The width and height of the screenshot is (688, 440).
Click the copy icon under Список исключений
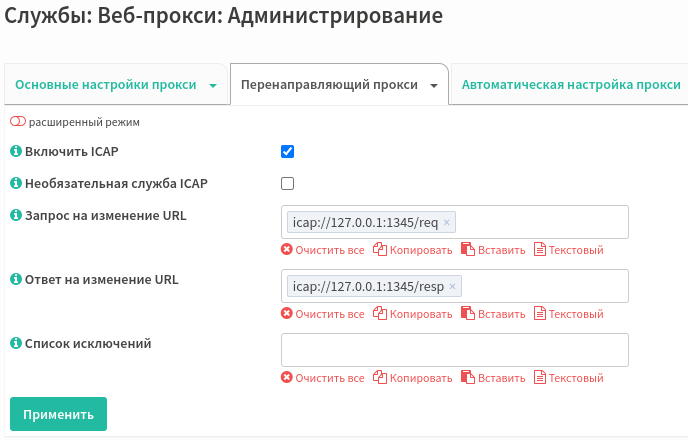tap(380, 378)
